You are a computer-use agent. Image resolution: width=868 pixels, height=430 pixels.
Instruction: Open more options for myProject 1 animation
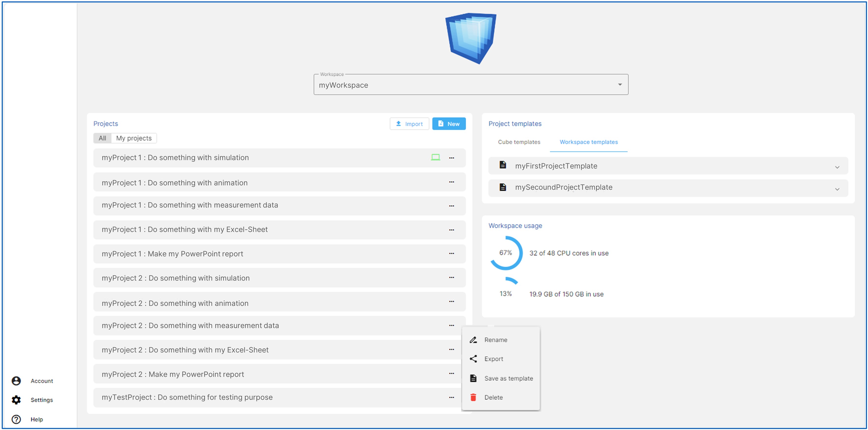point(451,182)
